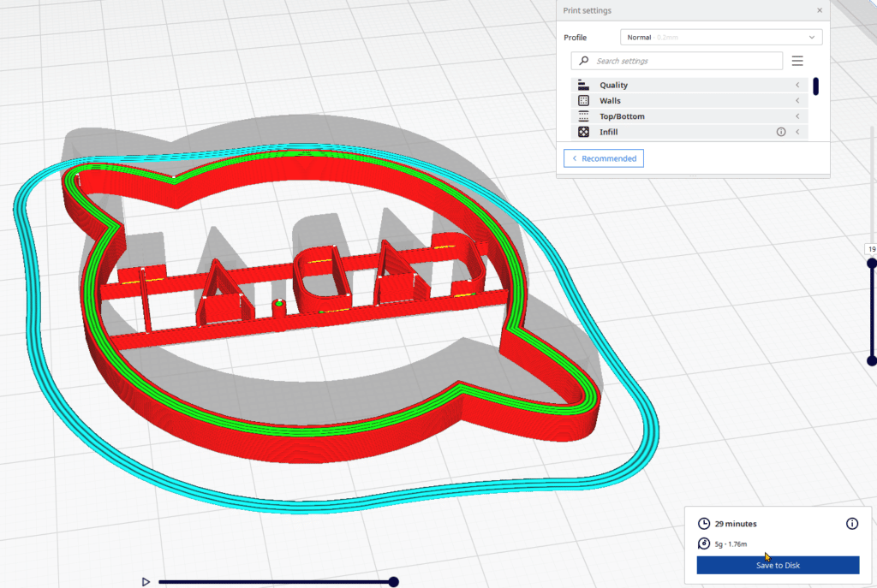Collapse the Quality settings section

click(796, 85)
